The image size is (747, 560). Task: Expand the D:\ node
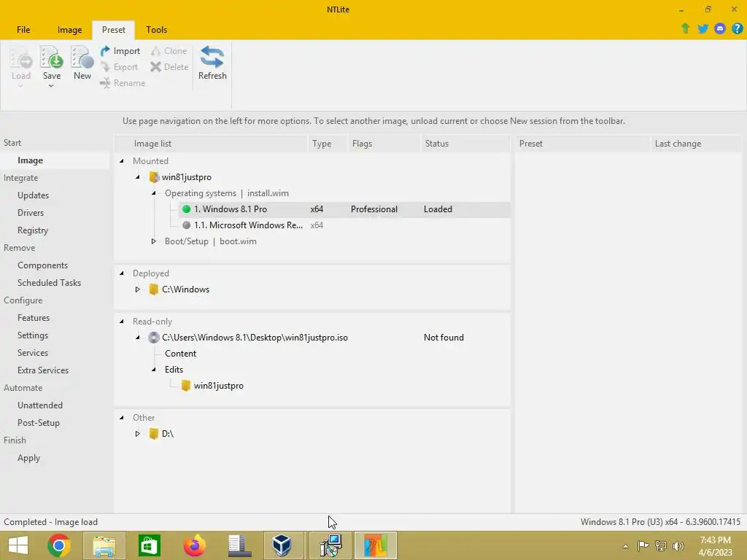138,434
